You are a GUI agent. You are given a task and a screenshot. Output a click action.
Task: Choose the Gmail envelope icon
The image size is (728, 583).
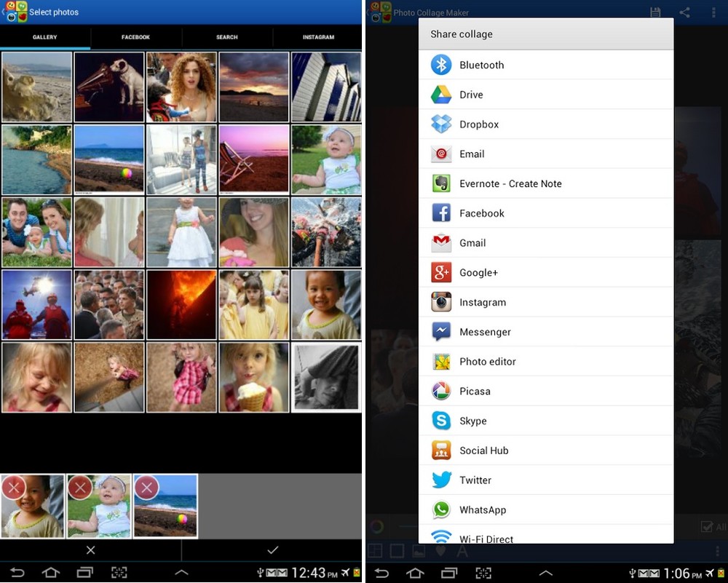point(441,243)
